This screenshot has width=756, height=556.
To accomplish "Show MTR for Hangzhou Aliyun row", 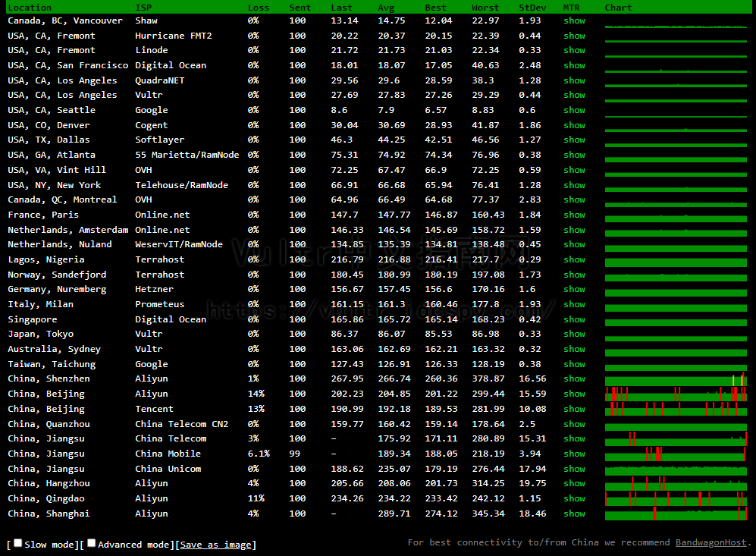I will coord(574,483).
